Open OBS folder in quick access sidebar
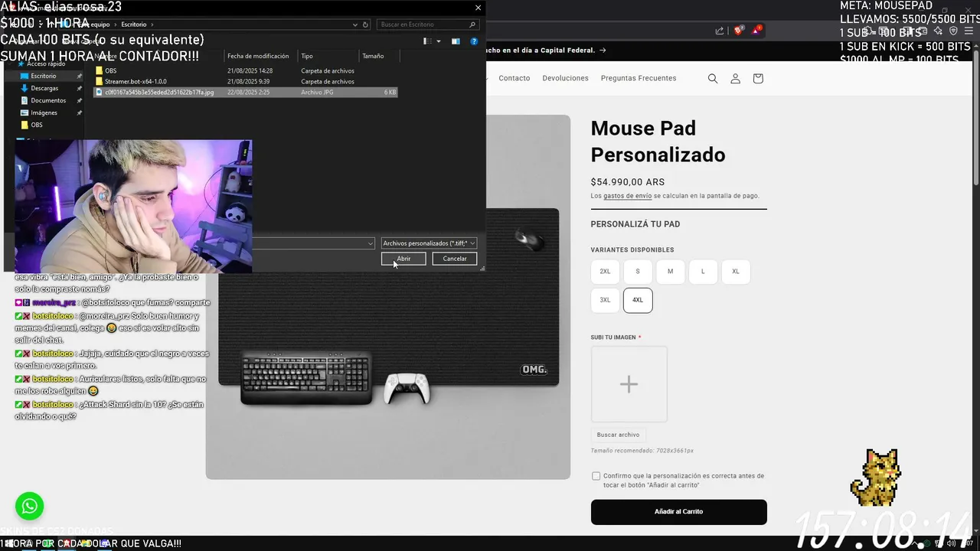The image size is (980, 551). coord(37,125)
